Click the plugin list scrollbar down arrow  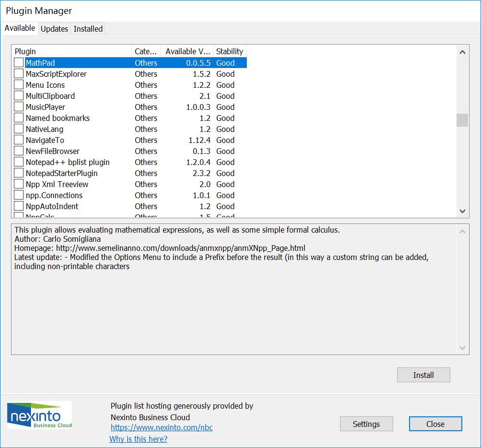tap(462, 211)
